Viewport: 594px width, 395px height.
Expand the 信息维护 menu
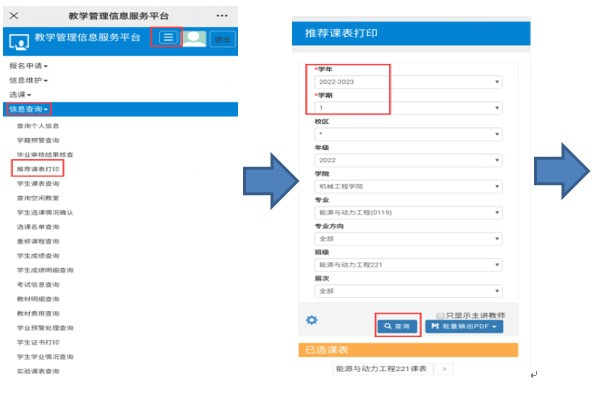pos(28,80)
